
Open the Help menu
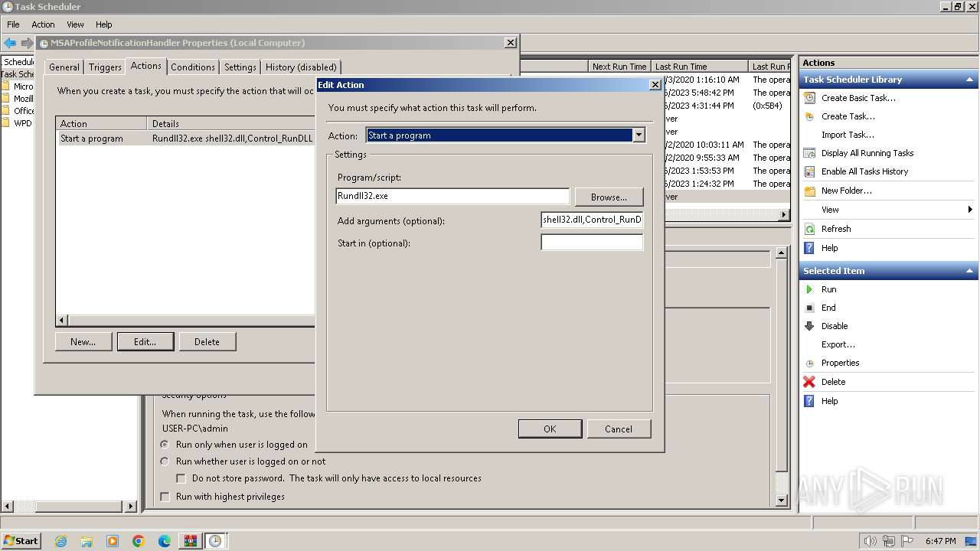(x=104, y=24)
